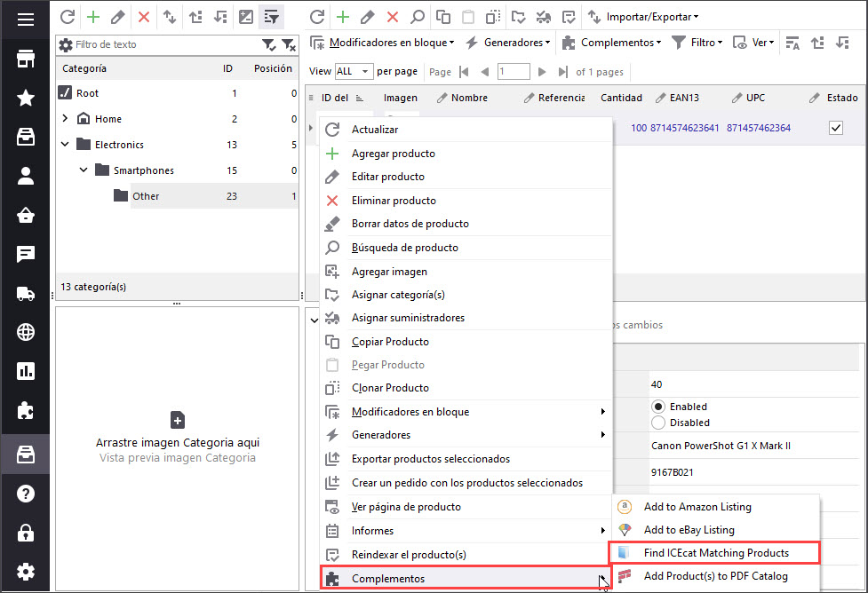Collapse the Smartphones category node
Image resolution: width=868 pixels, height=593 pixels.
(x=83, y=170)
